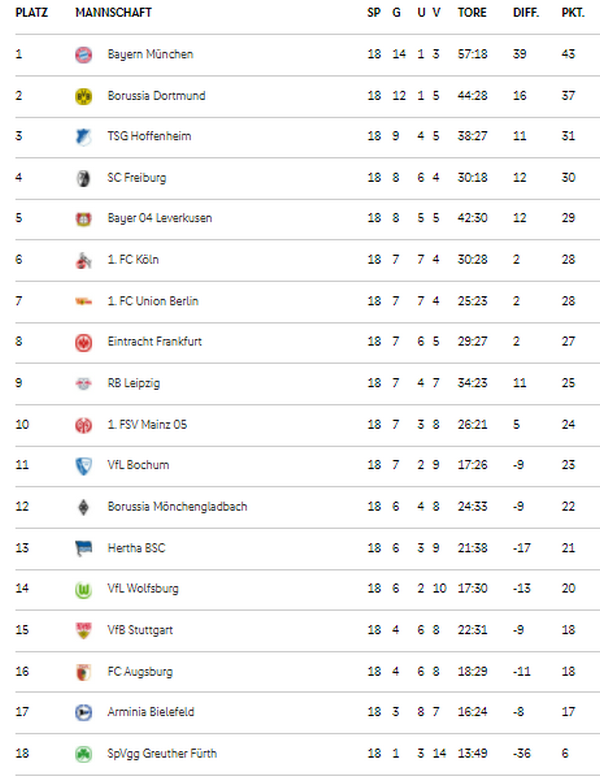Click the 1. FC Köln goat logo
The width and height of the screenshot is (600, 777).
coord(83,260)
